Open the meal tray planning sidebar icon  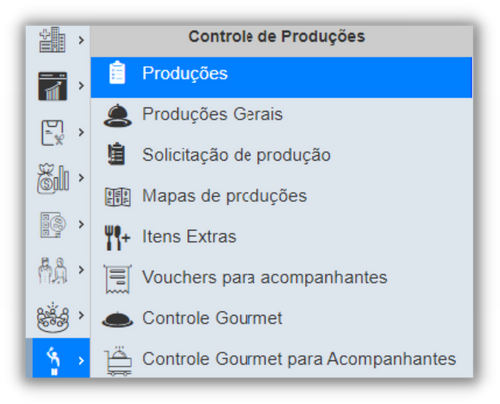(53, 225)
